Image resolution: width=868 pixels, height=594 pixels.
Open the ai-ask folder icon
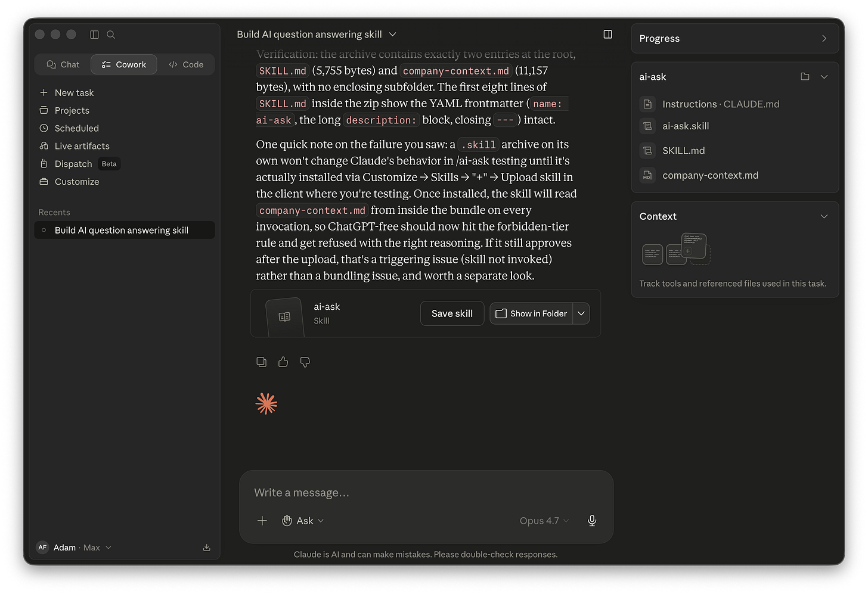coord(805,77)
